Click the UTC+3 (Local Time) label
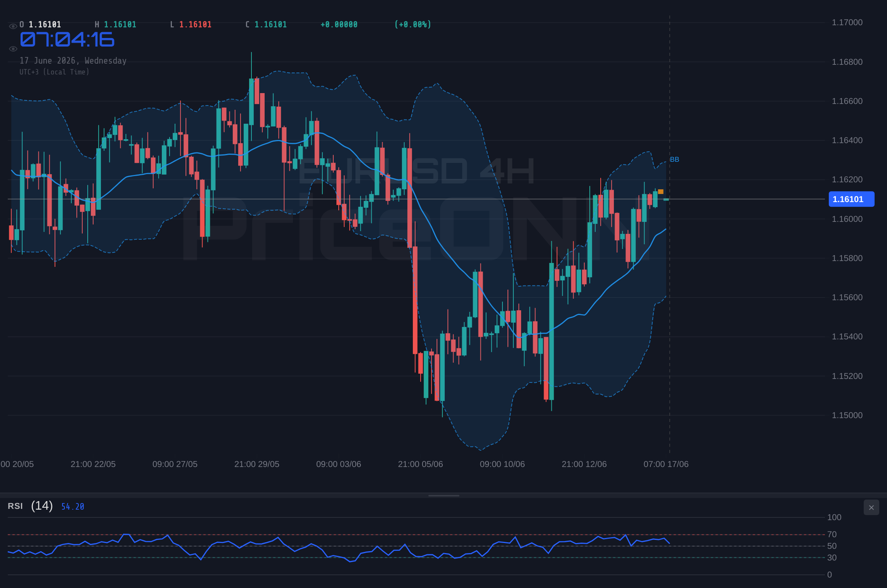This screenshot has width=887, height=588. click(54, 72)
